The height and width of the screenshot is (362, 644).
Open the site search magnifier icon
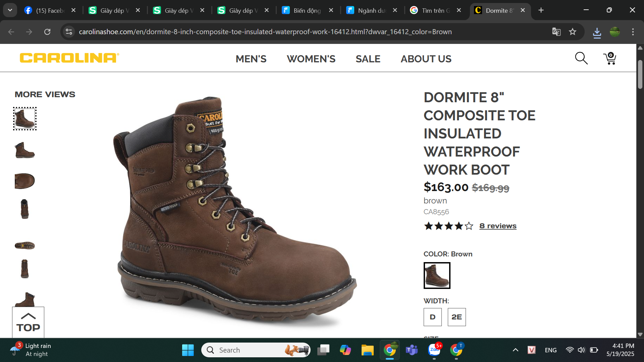point(581,58)
